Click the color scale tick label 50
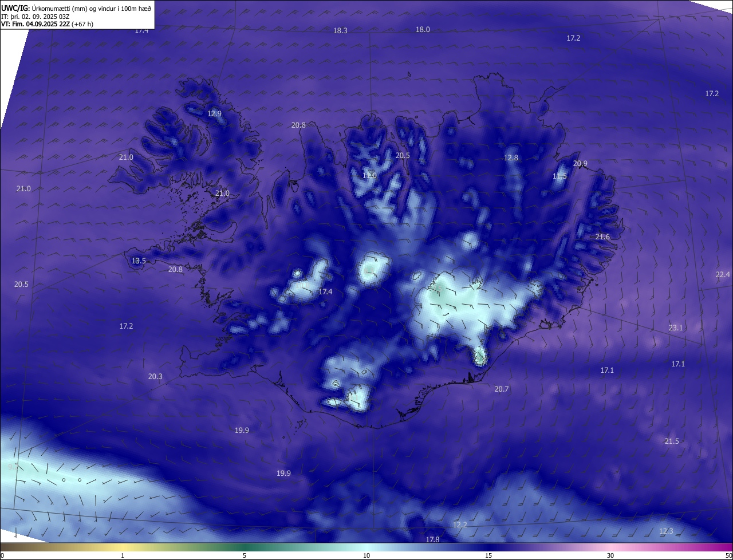733x560 pixels. coord(728,555)
